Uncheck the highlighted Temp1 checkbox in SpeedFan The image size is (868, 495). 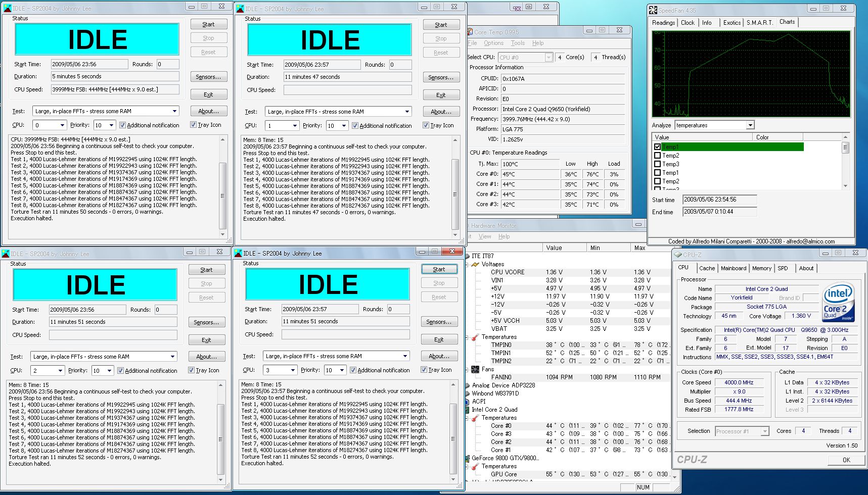coord(657,147)
